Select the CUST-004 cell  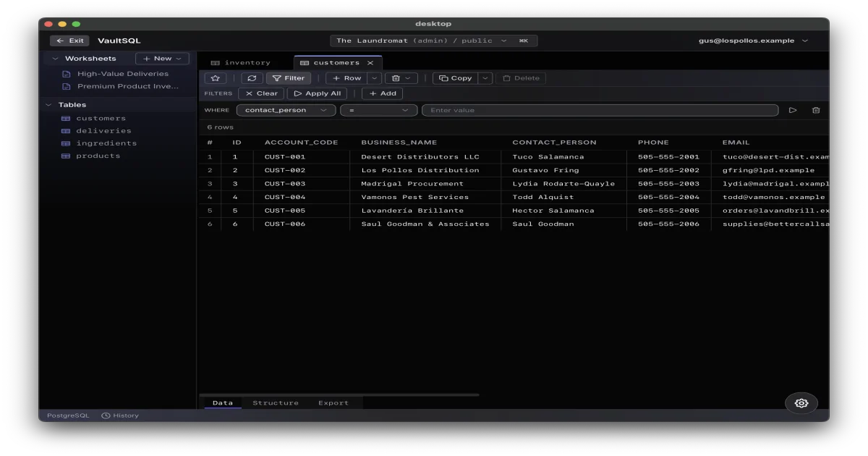coord(302,197)
